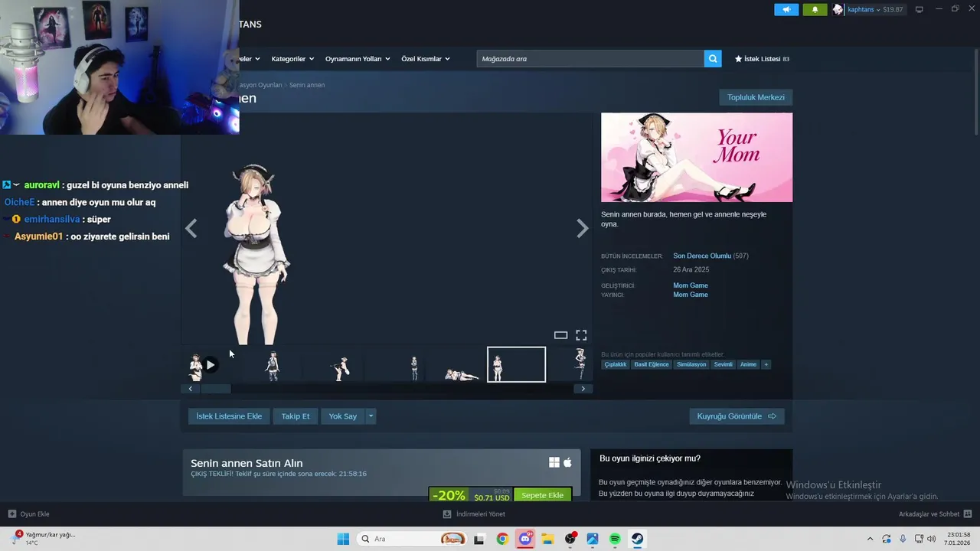Go to next screenshot with right arrow
Viewport: 980px width, 551px height.
tap(583, 228)
